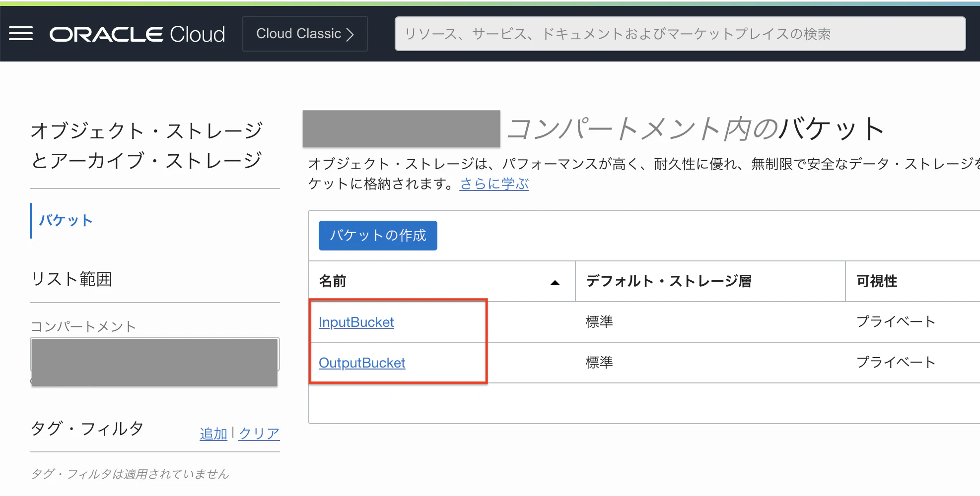This screenshot has height=496, width=980.
Task: Focus the resource search field
Action: click(680, 34)
